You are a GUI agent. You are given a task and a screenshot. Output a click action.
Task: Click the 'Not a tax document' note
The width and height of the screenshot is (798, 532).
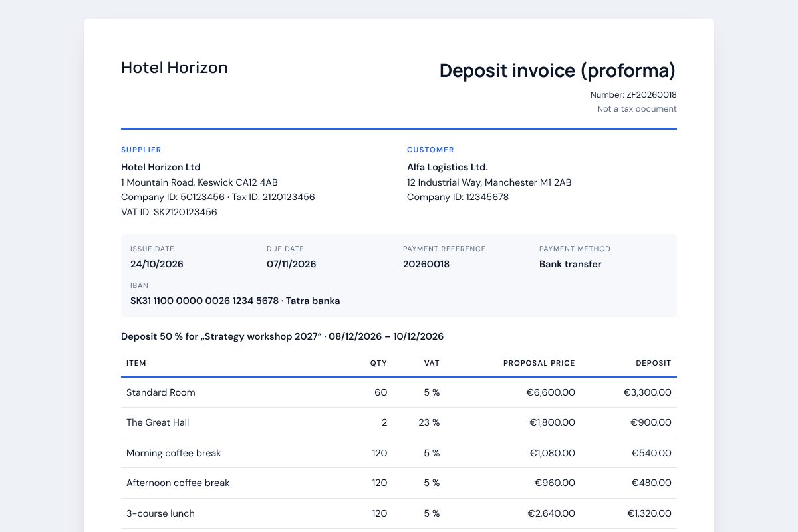[637, 109]
